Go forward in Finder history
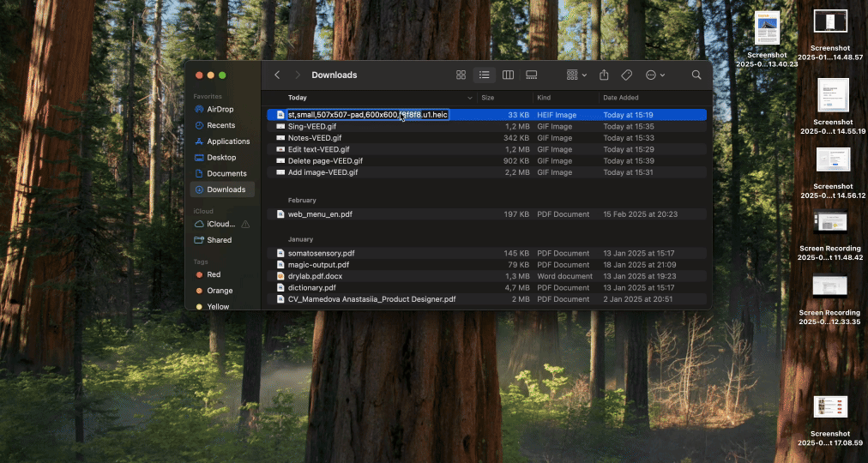 pyautogui.click(x=298, y=75)
